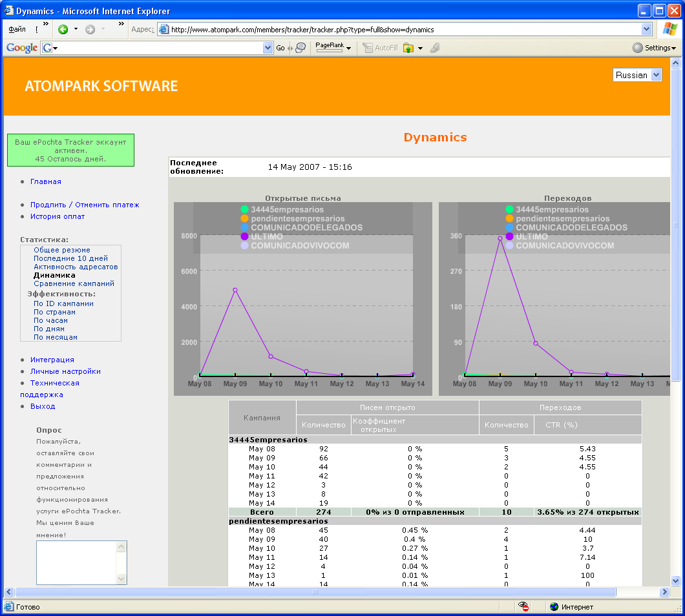685x616 pixels.
Task: Click the blocked content icon in status bar
Action: click(x=525, y=606)
